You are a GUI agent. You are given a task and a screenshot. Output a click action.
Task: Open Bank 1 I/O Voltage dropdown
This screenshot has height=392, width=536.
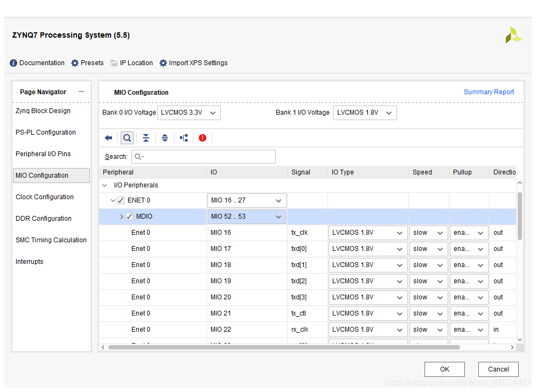point(365,113)
